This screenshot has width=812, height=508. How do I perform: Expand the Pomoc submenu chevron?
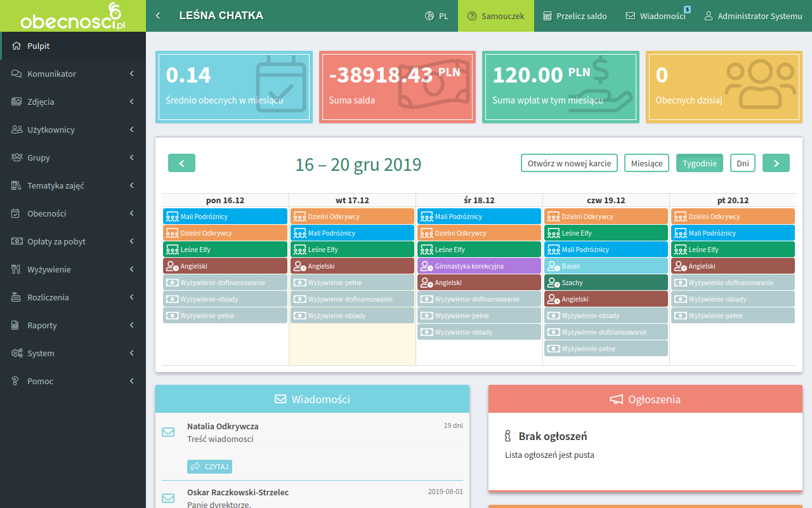pos(131,381)
